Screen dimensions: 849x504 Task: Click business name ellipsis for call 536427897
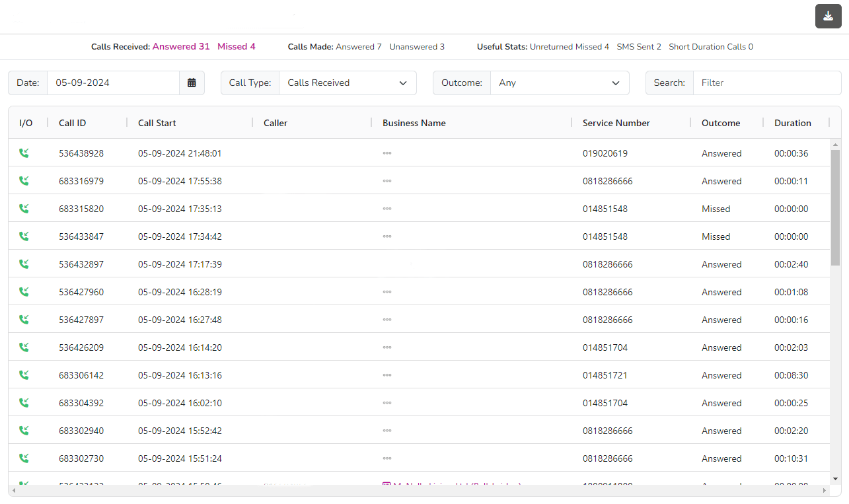pyautogui.click(x=387, y=320)
